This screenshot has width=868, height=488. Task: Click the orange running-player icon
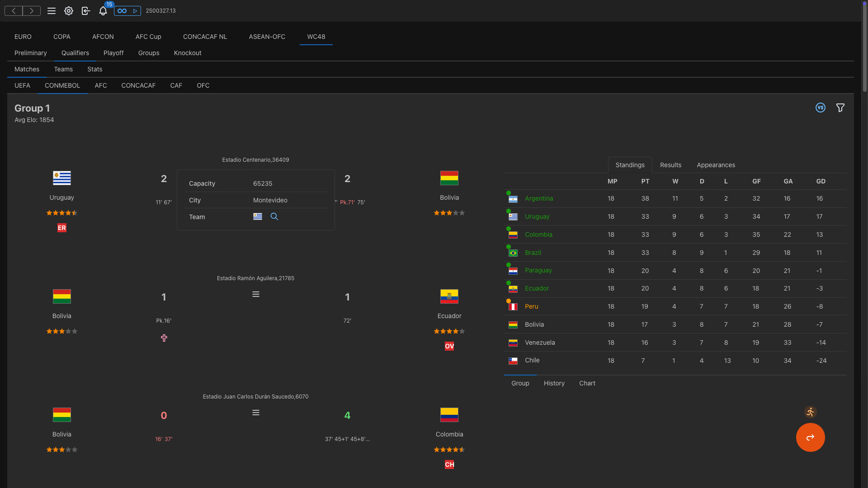(x=810, y=412)
